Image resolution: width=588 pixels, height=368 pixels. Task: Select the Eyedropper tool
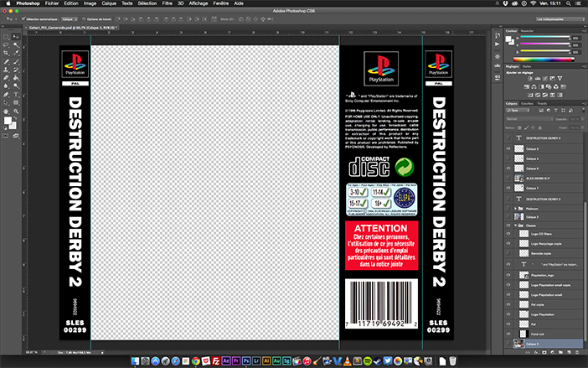tap(16, 54)
